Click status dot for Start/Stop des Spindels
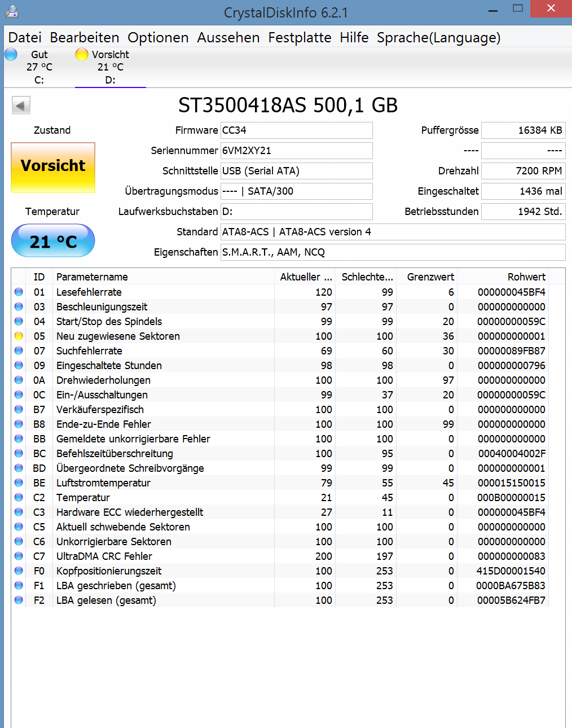The width and height of the screenshot is (572, 728). 19,321
